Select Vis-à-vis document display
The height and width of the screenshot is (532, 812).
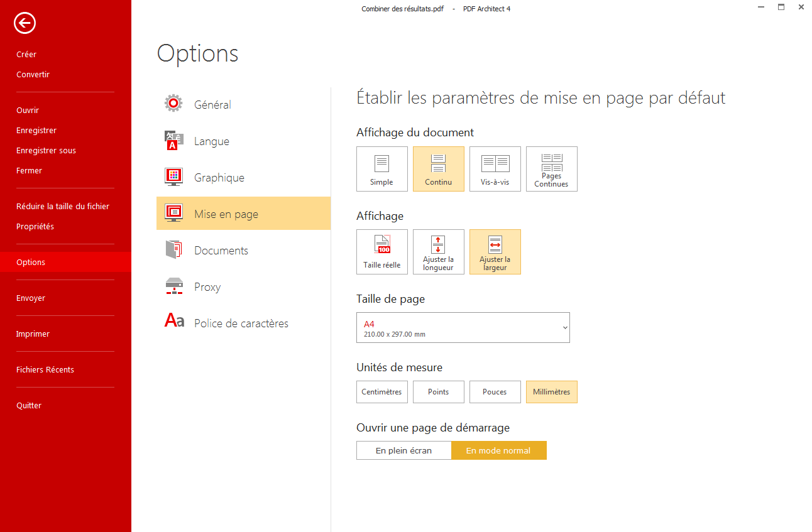(x=495, y=169)
